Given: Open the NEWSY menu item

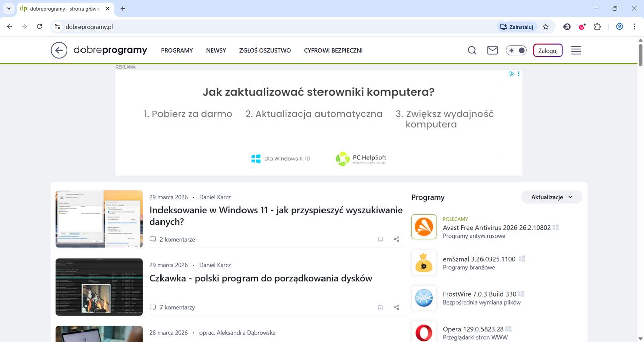Looking at the screenshot, I should point(216,50).
